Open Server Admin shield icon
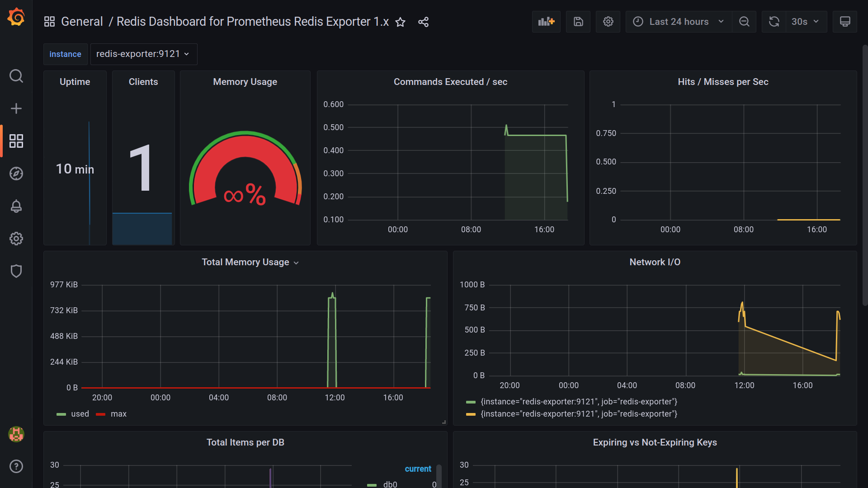 click(16, 271)
